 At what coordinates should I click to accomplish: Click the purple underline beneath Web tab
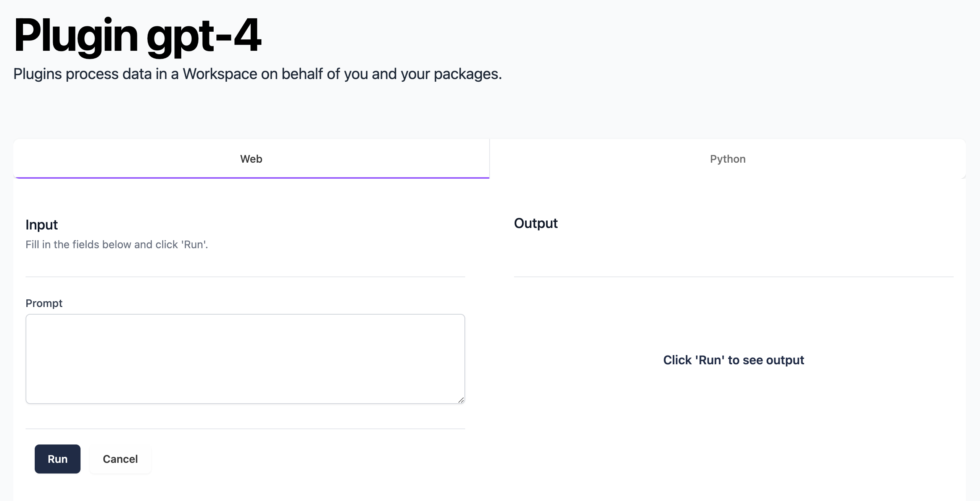(251, 178)
